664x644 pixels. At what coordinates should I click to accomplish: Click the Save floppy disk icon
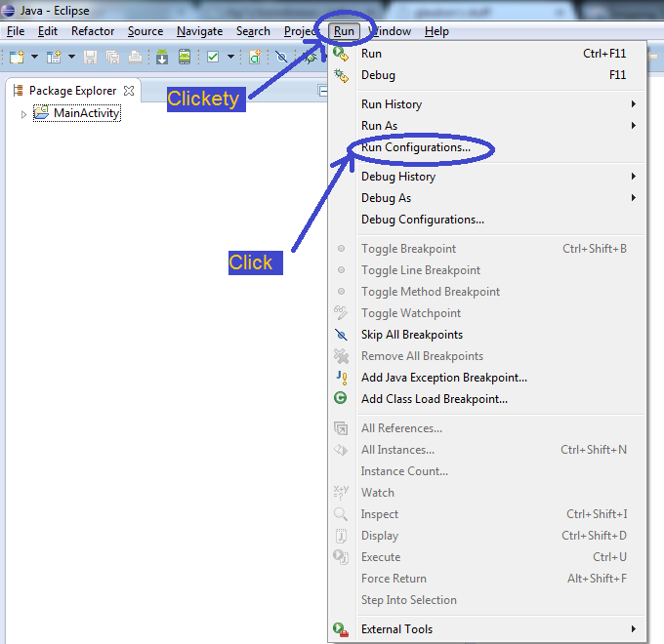(90, 57)
